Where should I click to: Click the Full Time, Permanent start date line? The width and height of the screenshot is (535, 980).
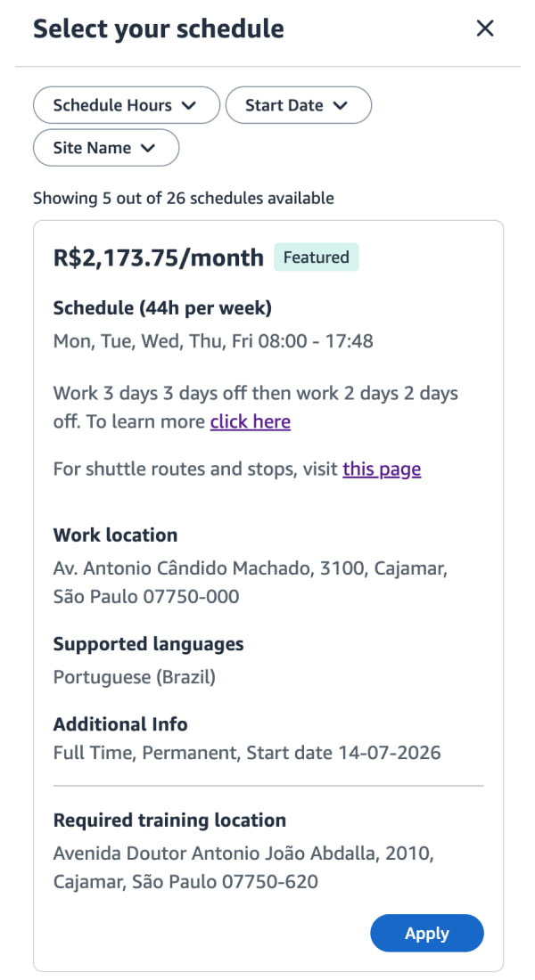[247, 752]
